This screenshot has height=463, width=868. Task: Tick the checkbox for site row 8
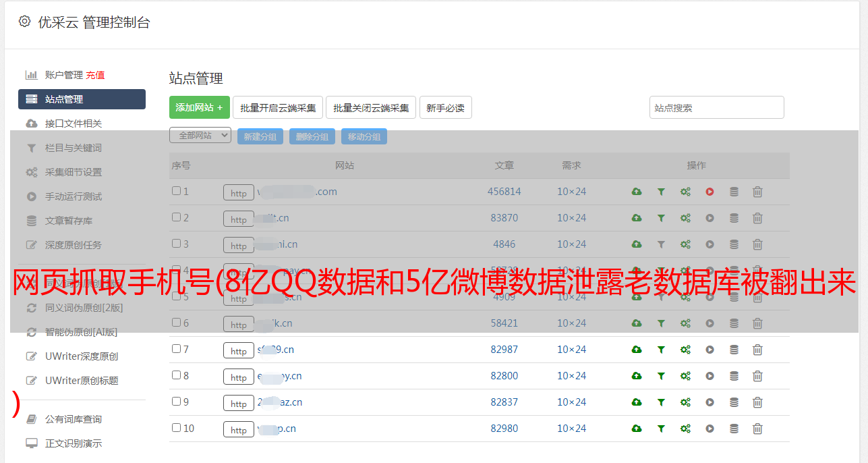click(176, 375)
